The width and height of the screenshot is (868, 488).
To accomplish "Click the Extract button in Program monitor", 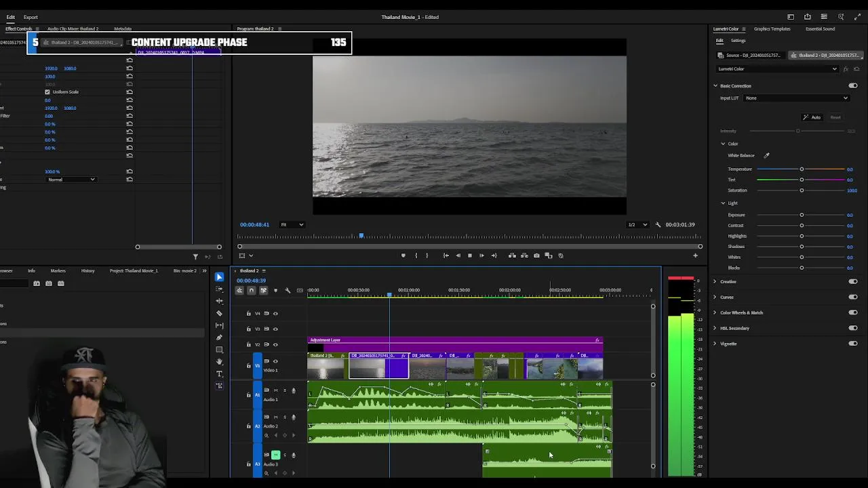I will 524,256.
